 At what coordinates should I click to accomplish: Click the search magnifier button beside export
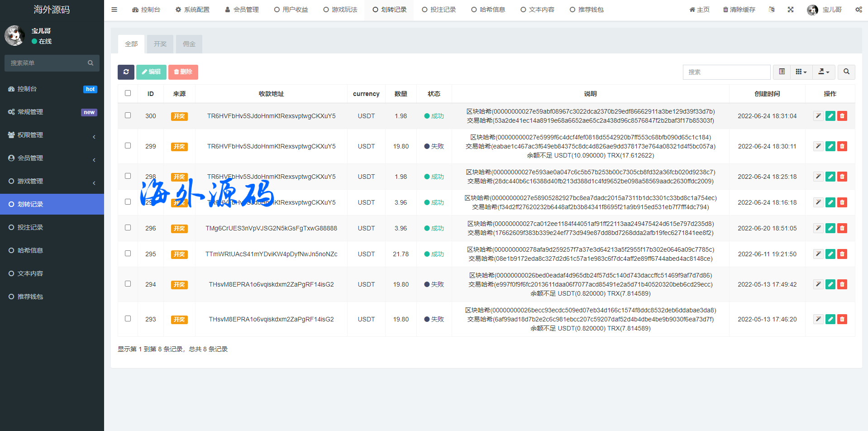(x=846, y=72)
